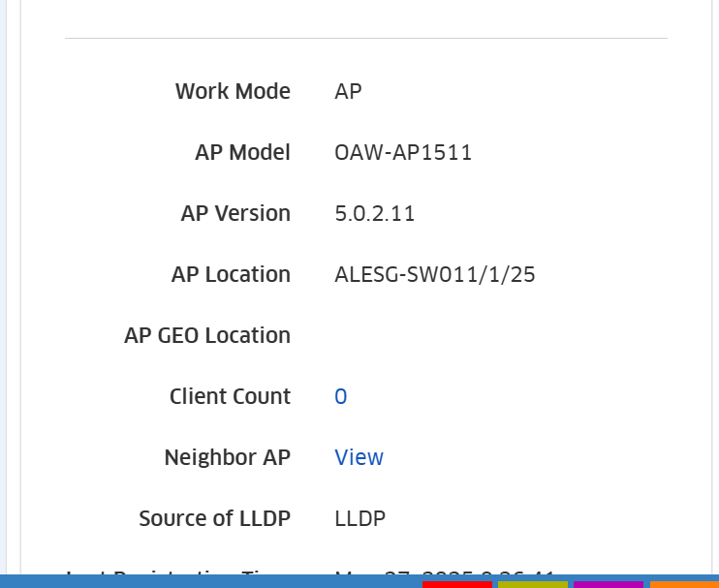Click the Client Count label

tap(231, 396)
